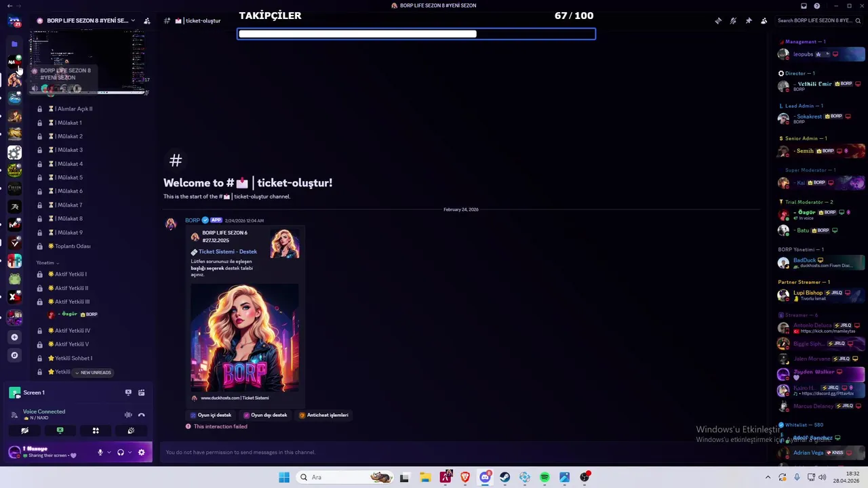Open Discover servers compass icon
This screenshot has height=488, width=868.
tap(14, 355)
